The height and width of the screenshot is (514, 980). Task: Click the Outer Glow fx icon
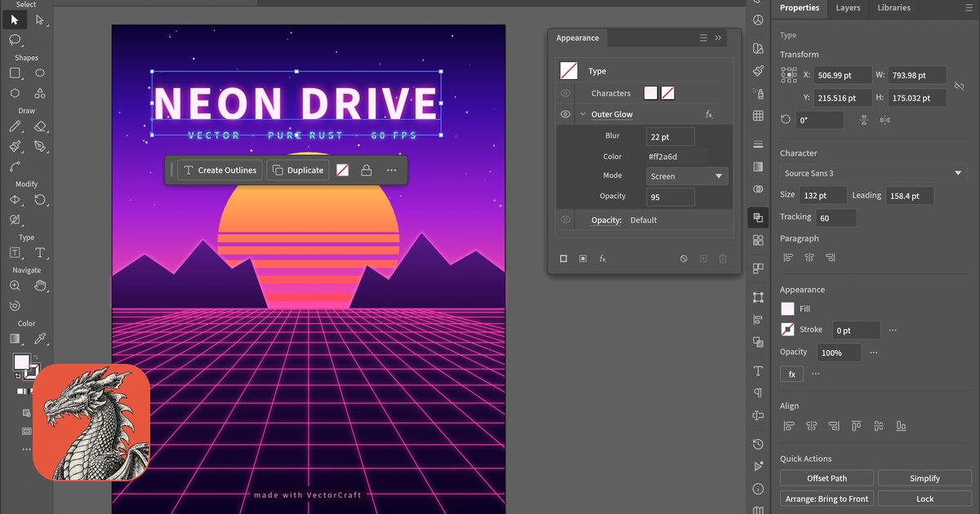click(x=710, y=114)
